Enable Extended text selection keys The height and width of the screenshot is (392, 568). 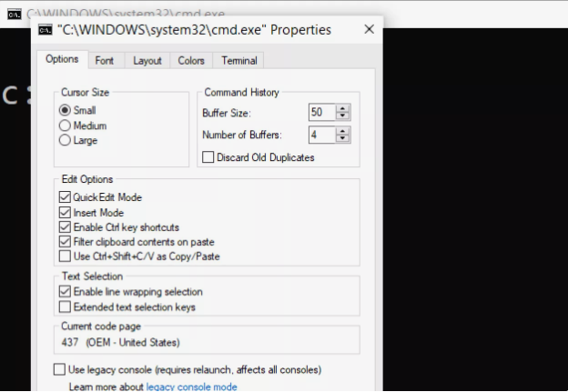point(65,307)
